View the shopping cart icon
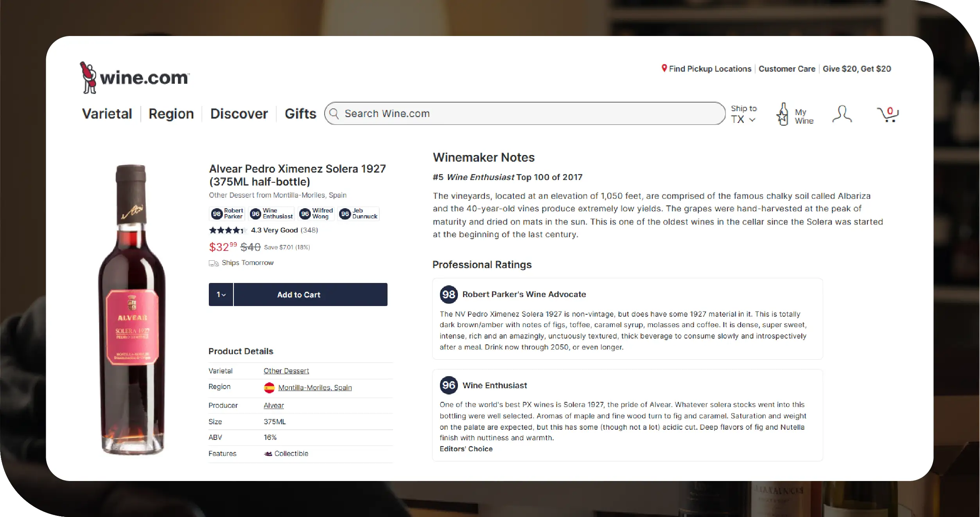The width and height of the screenshot is (980, 517). (x=888, y=113)
